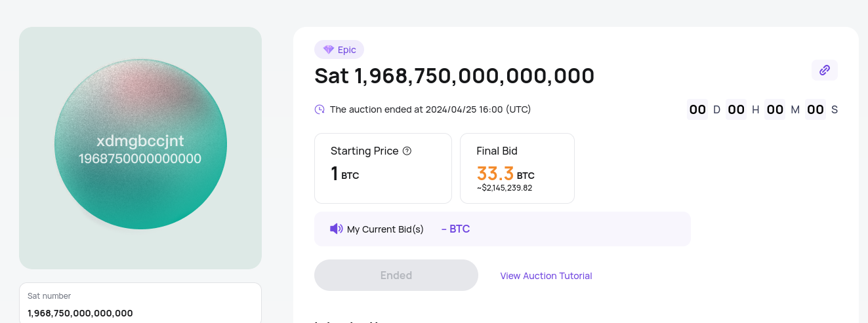This screenshot has height=323, width=868.
Task: Click the Starting Price help question icon
Action: coord(407,151)
